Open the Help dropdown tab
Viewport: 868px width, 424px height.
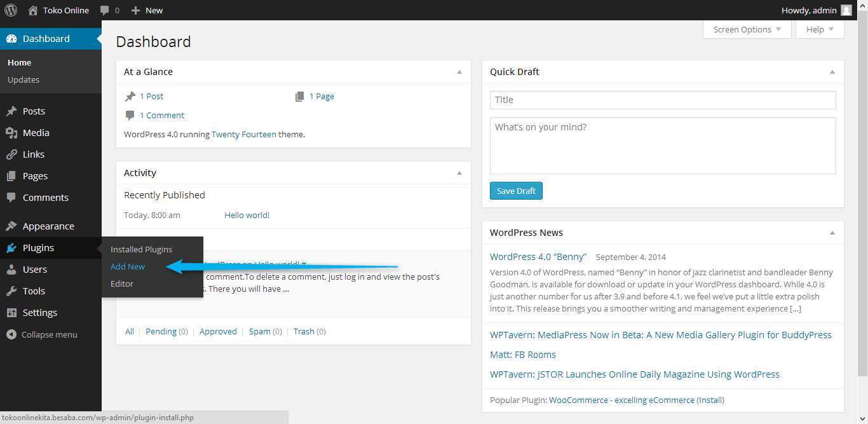pyautogui.click(x=820, y=29)
